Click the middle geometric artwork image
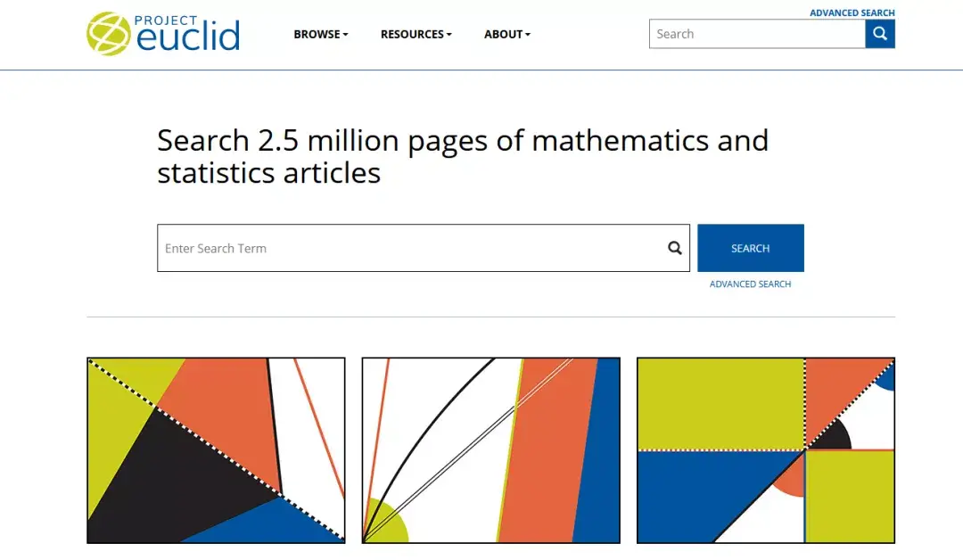This screenshot has height=560, width=963. click(x=490, y=449)
